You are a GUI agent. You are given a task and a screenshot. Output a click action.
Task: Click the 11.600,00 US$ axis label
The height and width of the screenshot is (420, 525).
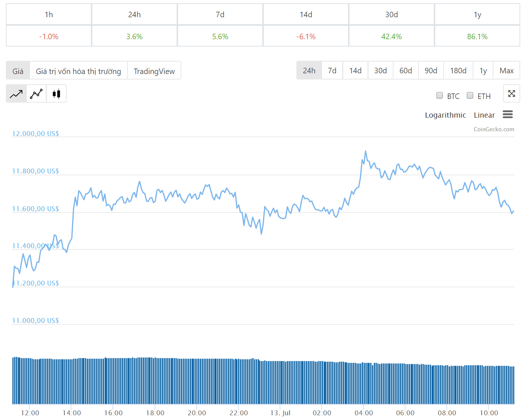click(36, 209)
